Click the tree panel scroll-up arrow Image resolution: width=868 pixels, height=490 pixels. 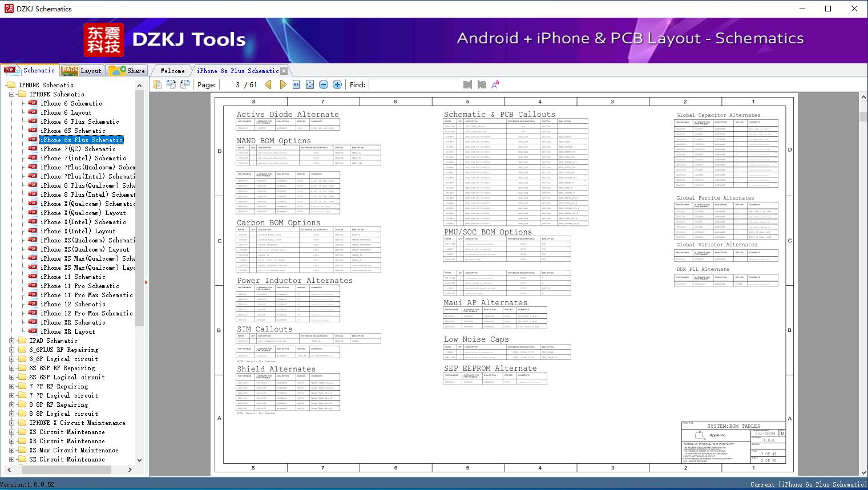[x=140, y=86]
